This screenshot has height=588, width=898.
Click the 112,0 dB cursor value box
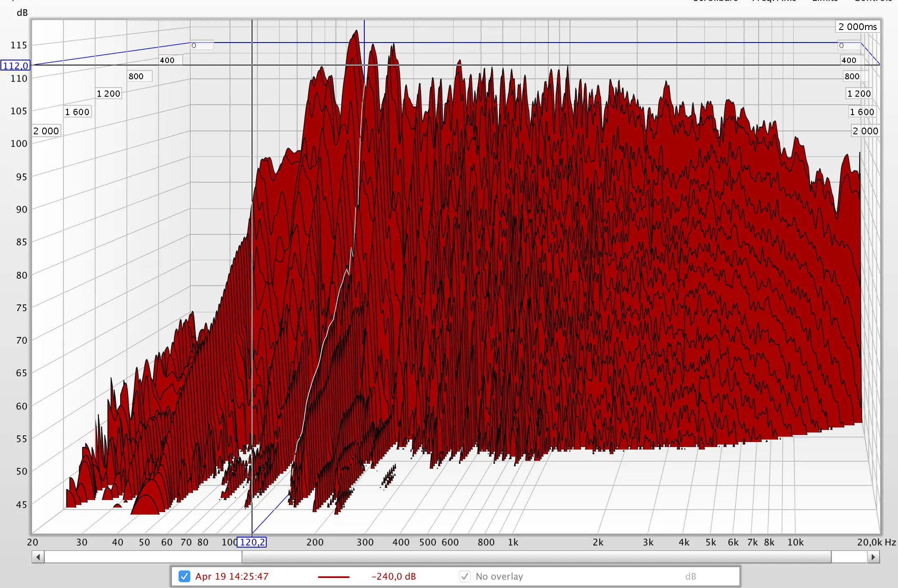coord(15,65)
